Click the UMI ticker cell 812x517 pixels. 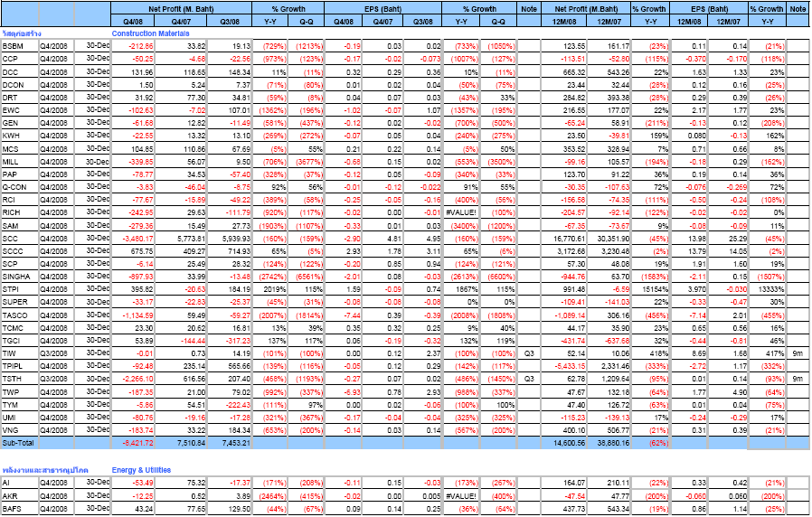coord(20,418)
